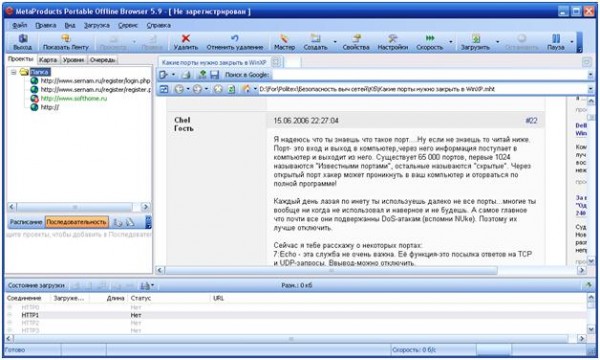Select the http:// empty project entry
600x360 pixels.
(x=50, y=107)
